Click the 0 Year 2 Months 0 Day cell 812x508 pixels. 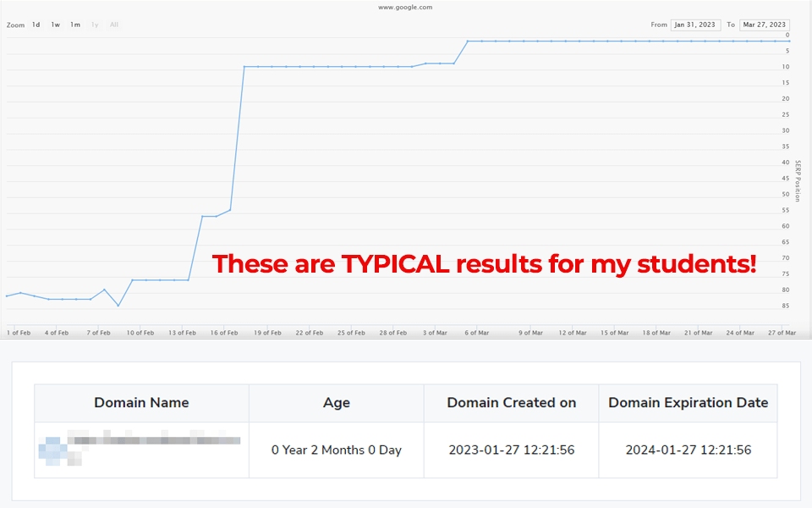click(x=336, y=450)
